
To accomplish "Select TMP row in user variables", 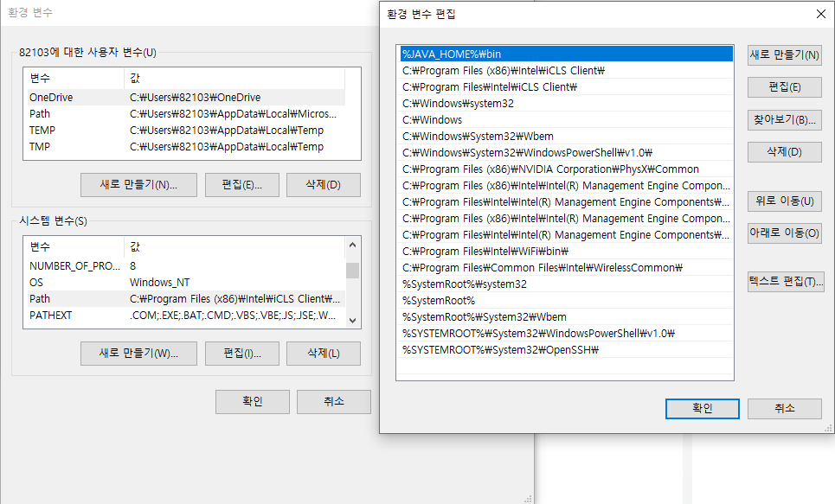I will click(185, 147).
